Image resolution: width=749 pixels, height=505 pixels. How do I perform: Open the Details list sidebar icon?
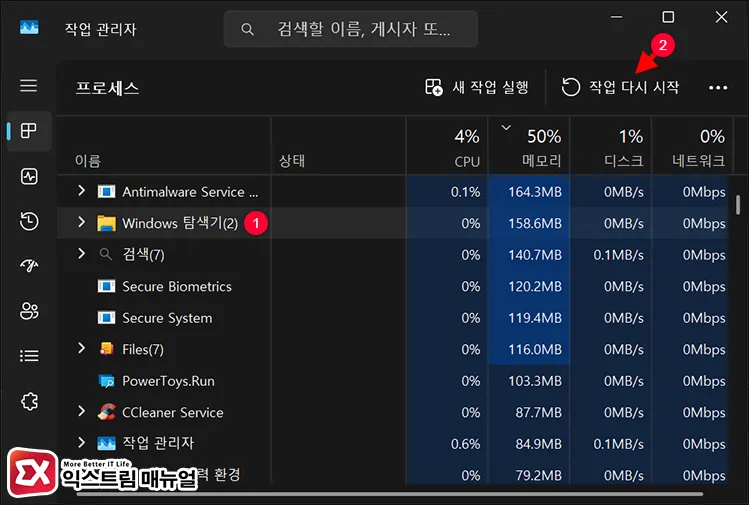(x=29, y=356)
